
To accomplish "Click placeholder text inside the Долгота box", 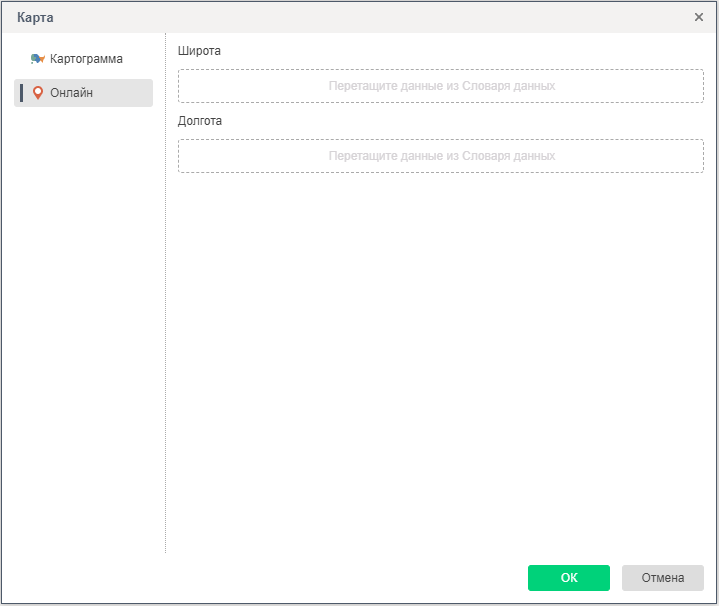I will (441, 156).
